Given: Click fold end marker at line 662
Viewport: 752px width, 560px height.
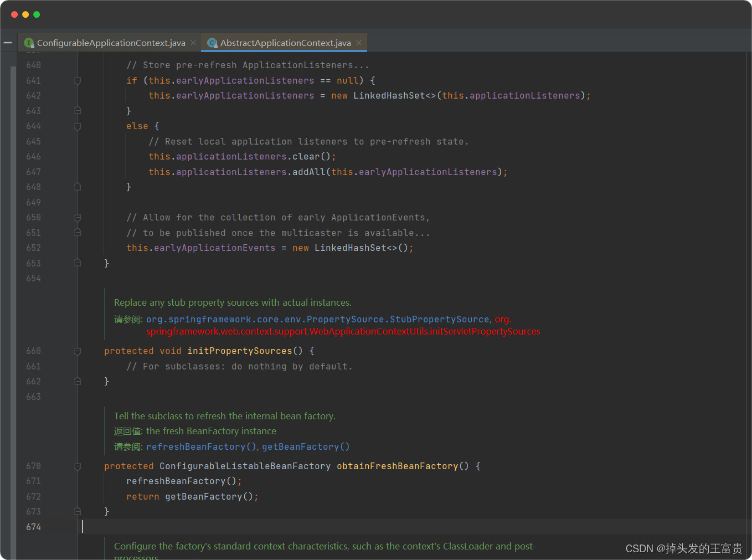Looking at the screenshot, I should coord(78,382).
